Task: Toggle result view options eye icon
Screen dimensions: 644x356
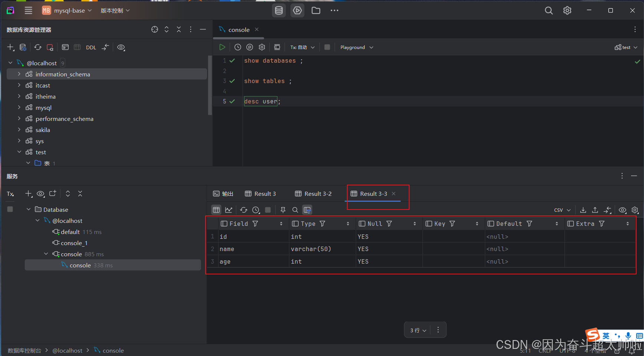Action: point(623,210)
